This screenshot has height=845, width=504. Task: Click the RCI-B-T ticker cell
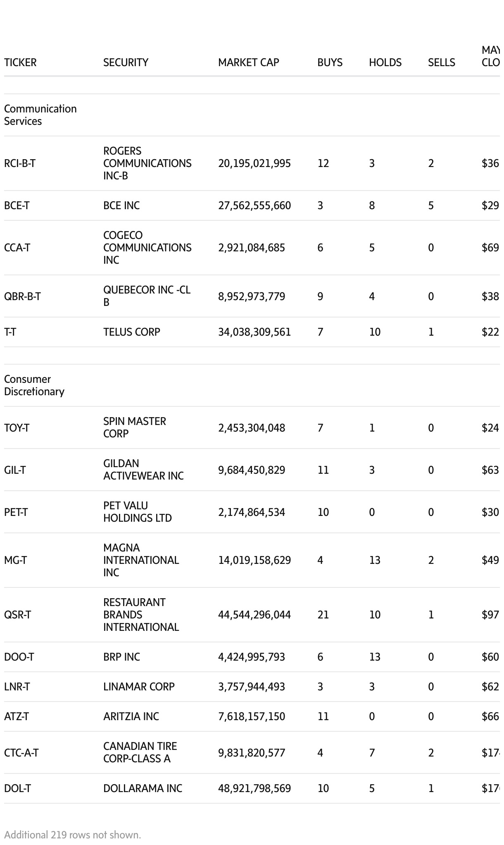click(x=20, y=163)
